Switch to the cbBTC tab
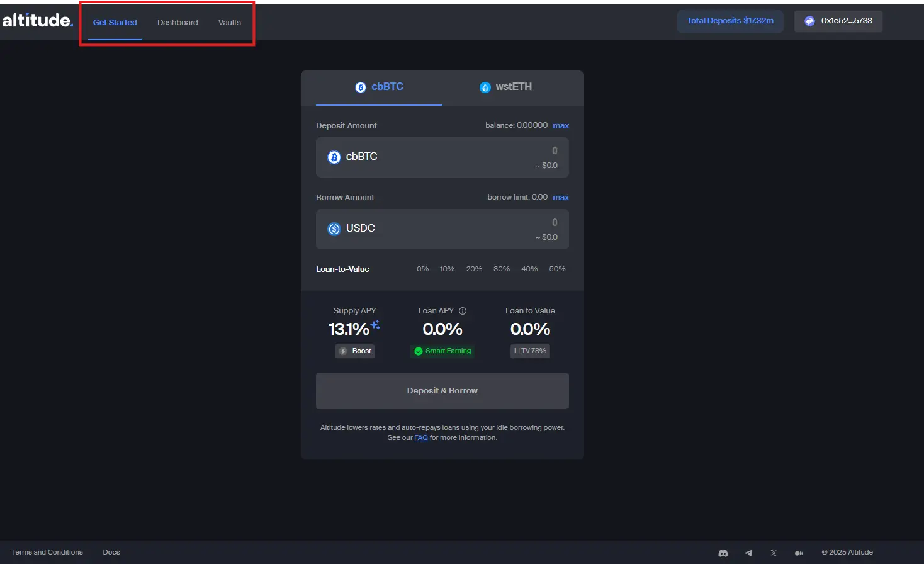924x564 pixels. tap(379, 87)
